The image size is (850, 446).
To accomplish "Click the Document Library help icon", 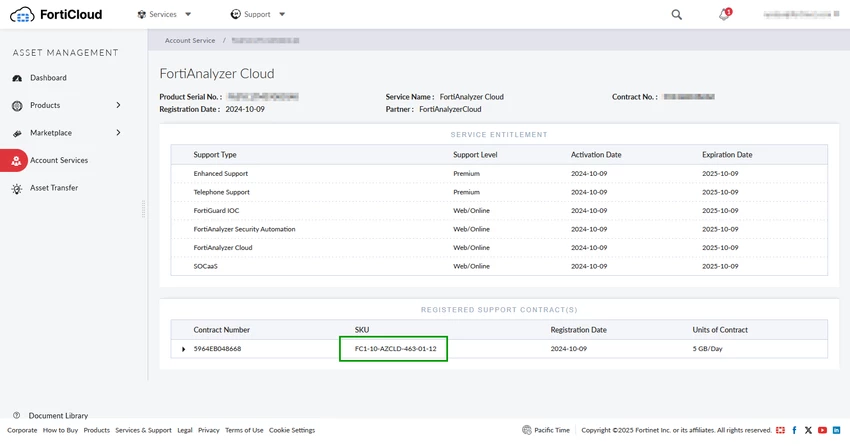I will point(16,416).
